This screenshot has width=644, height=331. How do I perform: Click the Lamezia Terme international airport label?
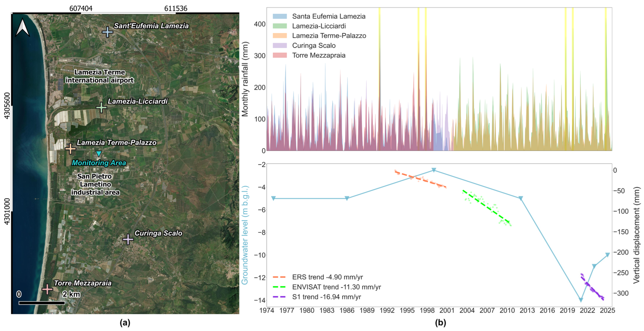tap(99, 76)
